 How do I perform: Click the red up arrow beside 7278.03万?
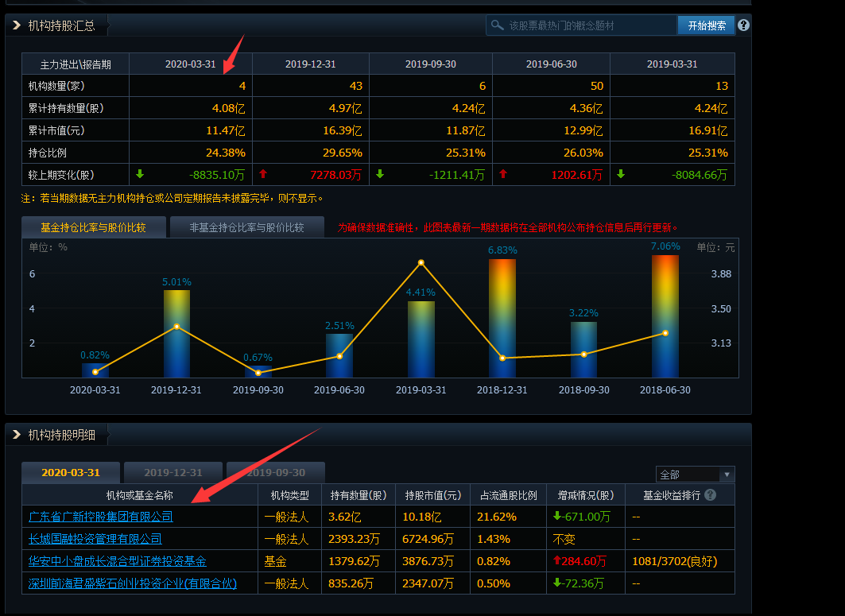point(263,174)
